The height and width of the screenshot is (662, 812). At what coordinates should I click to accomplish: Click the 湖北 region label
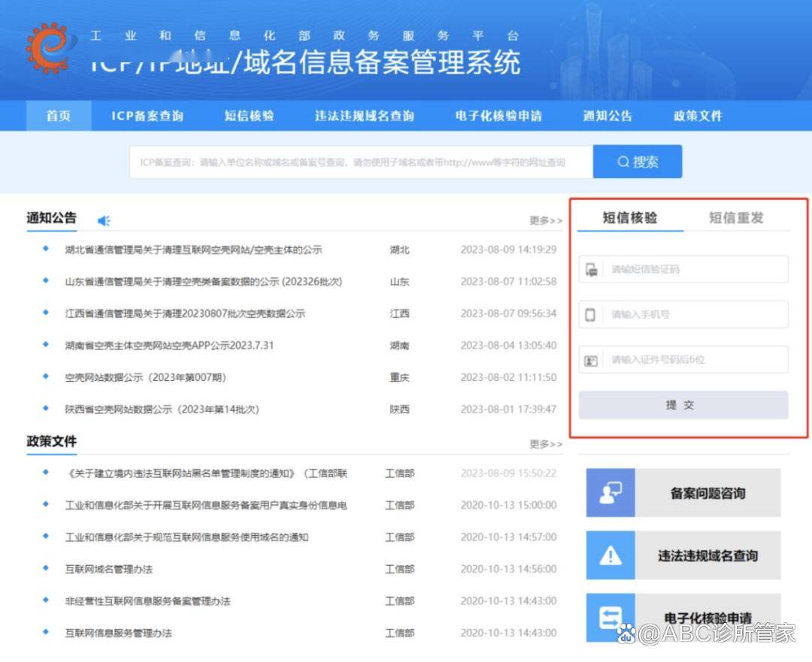coord(400,250)
